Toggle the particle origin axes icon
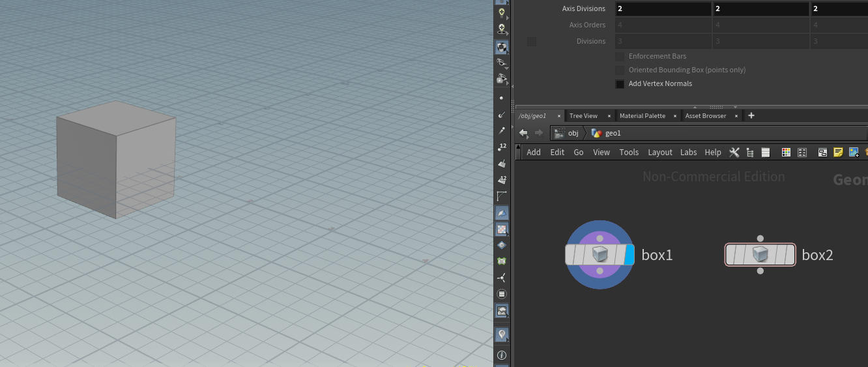Screen dimensions: 868x367 coord(501,278)
